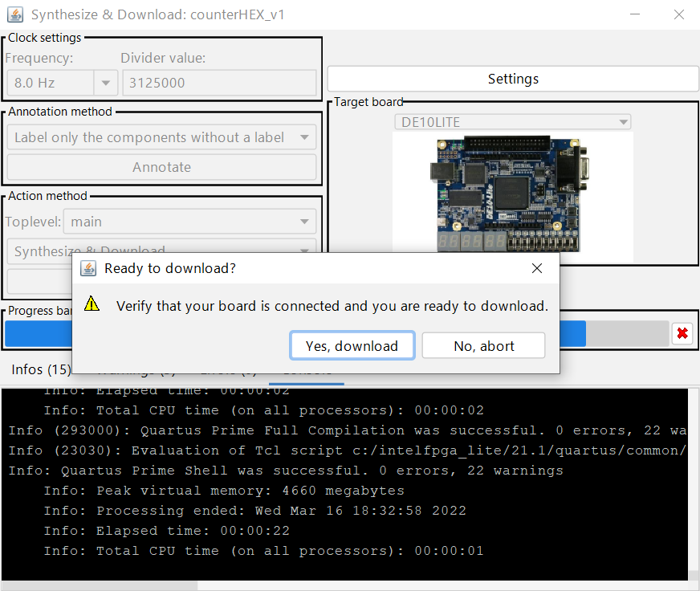Click the DE10-Lite board picture

tap(512, 193)
